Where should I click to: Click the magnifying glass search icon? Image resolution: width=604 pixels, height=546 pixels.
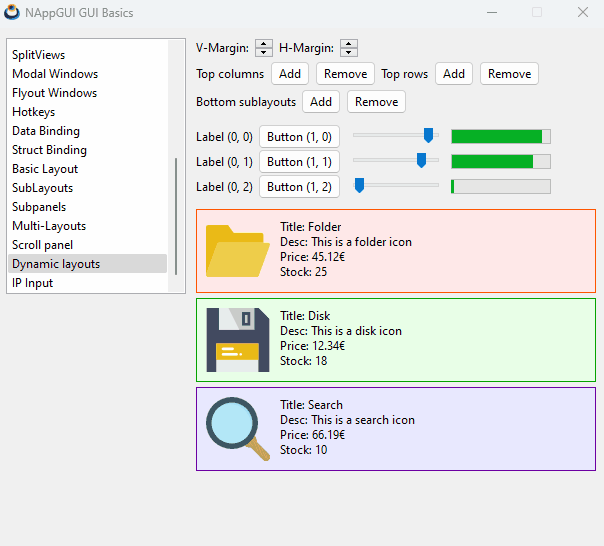237,429
